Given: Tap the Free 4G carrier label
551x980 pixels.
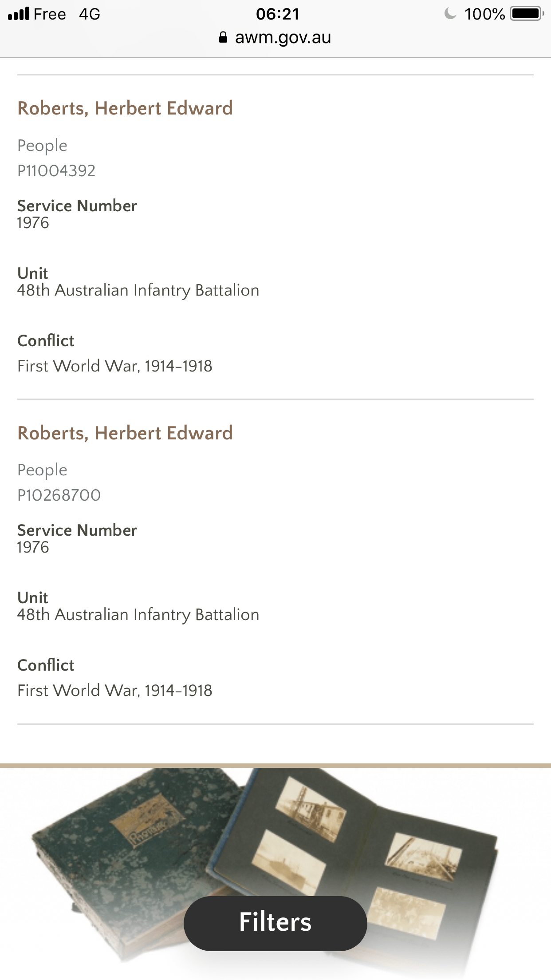Looking at the screenshot, I should (x=67, y=14).
